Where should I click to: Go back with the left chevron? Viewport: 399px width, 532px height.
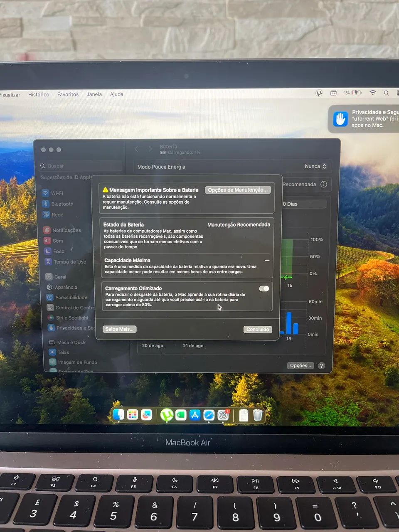click(x=136, y=149)
